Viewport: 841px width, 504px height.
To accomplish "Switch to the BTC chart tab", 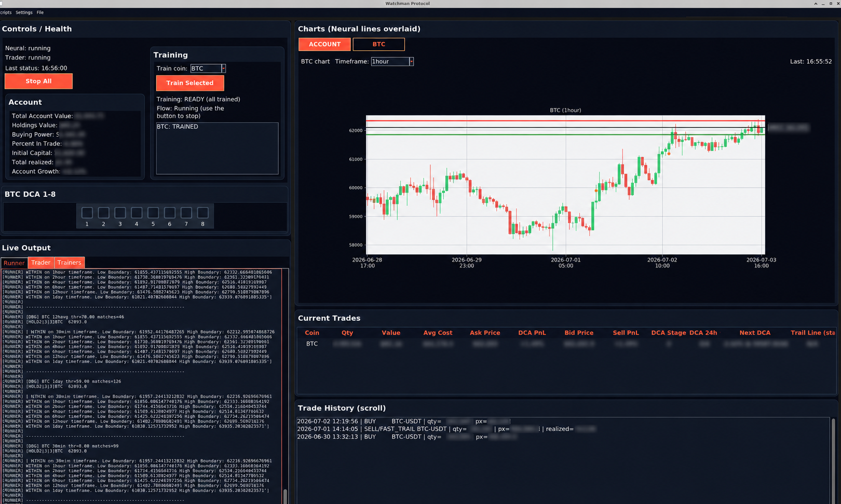I will pos(379,44).
